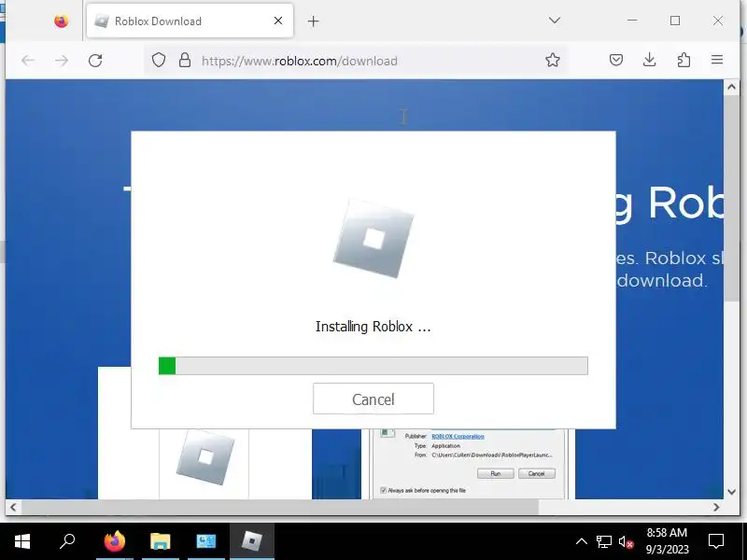Open the notification action center
The width and height of the screenshot is (747, 560).
pos(716,541)
